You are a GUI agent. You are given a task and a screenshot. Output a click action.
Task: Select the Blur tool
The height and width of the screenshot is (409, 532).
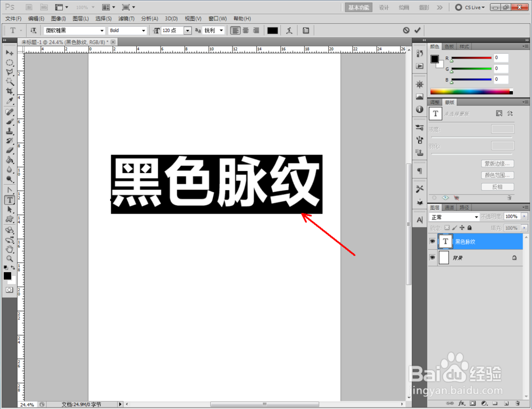10,169
